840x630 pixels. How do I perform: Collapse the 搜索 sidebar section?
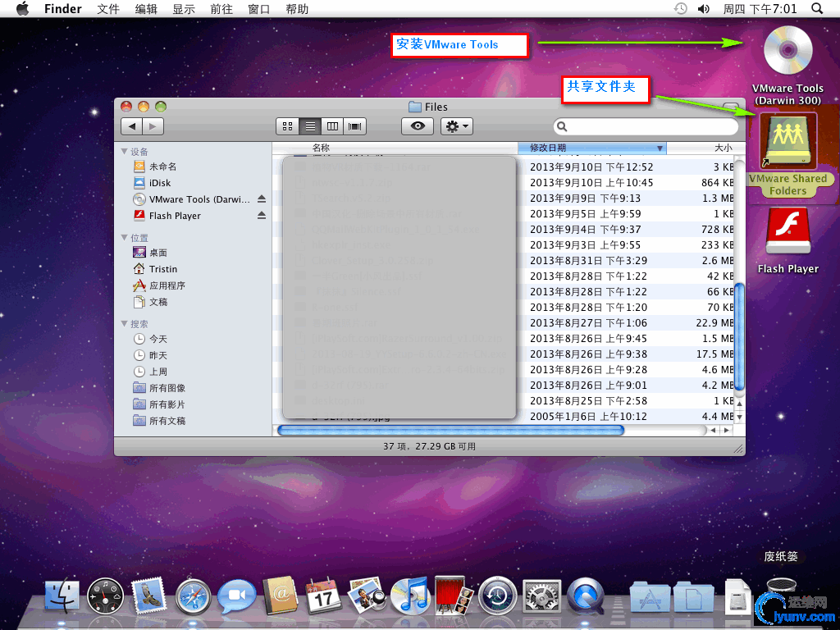click(125, 323)
